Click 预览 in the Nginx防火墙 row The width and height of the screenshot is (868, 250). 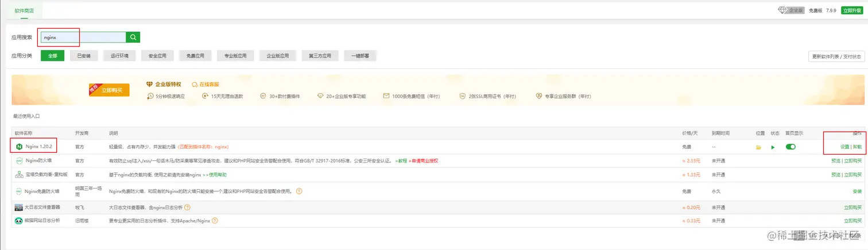pyautogui.click(x=835, y=161)
